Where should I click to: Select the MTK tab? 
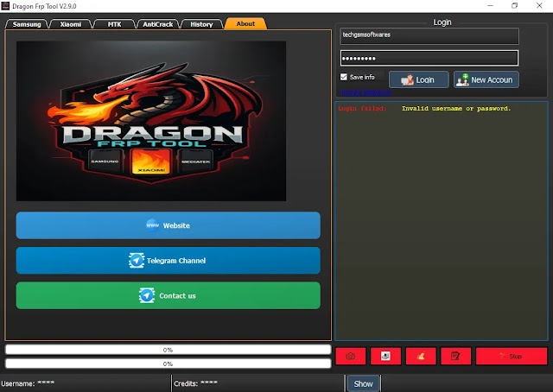114,24
